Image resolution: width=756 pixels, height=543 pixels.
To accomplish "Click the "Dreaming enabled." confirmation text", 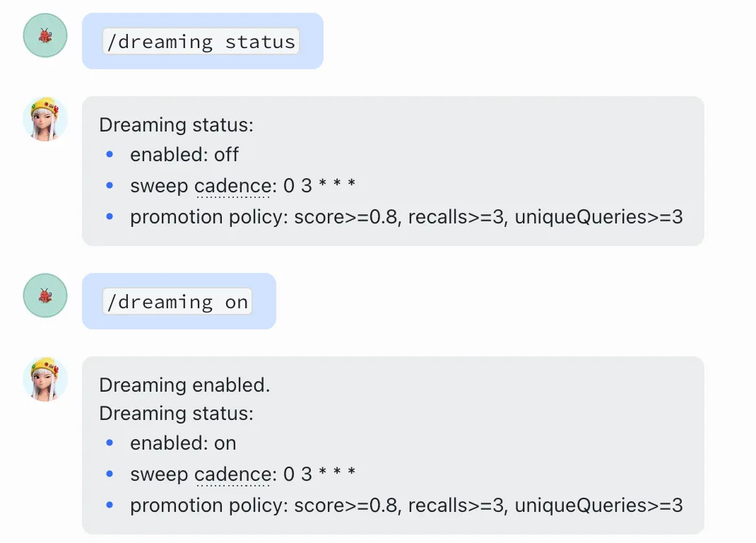I will tap(184, 385).
